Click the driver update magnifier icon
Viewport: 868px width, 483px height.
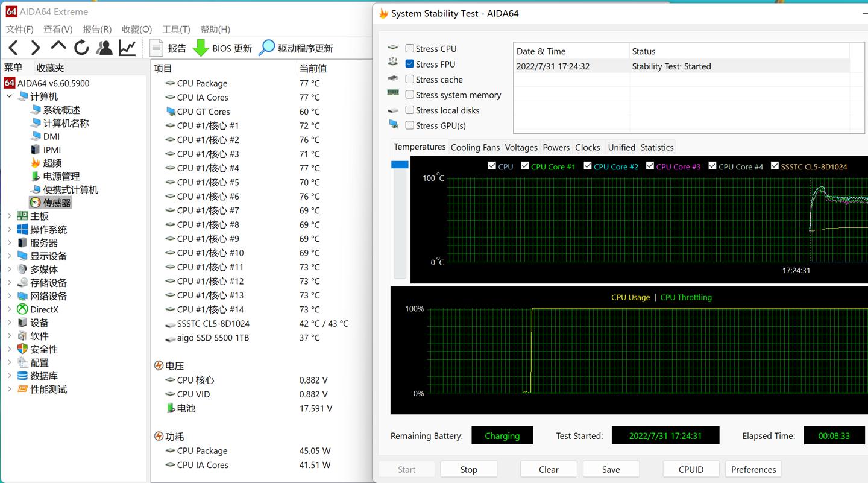266,48
